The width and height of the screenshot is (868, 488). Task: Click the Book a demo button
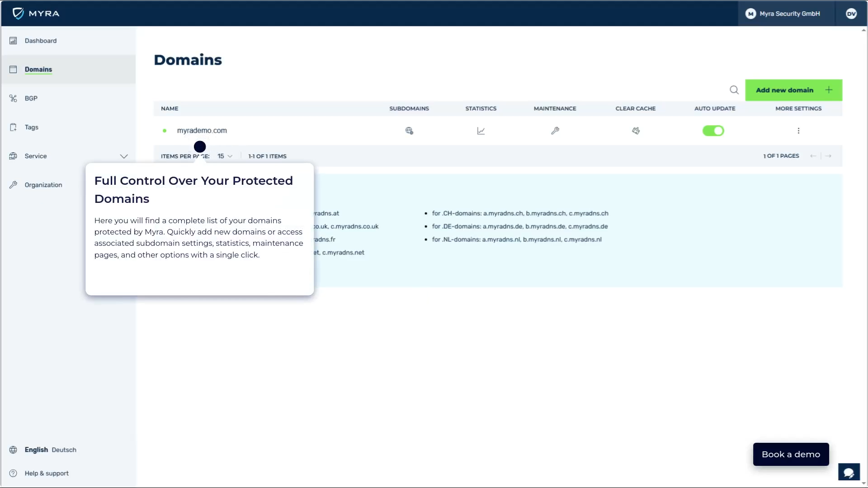[791, 454]
